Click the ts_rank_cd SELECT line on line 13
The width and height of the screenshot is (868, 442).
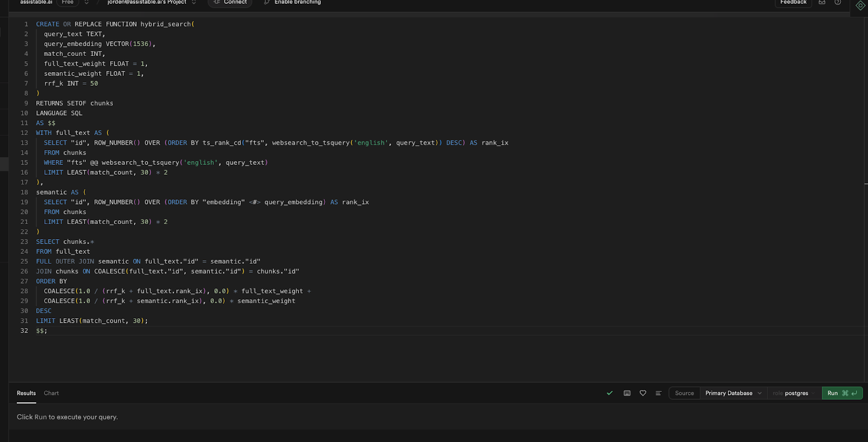[276, 143]
